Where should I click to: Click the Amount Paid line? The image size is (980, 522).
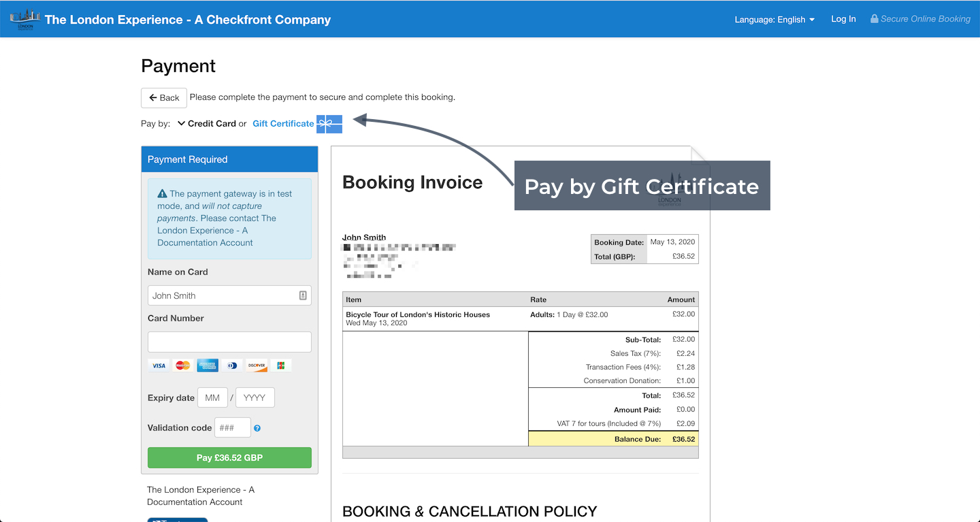(613, 410)
